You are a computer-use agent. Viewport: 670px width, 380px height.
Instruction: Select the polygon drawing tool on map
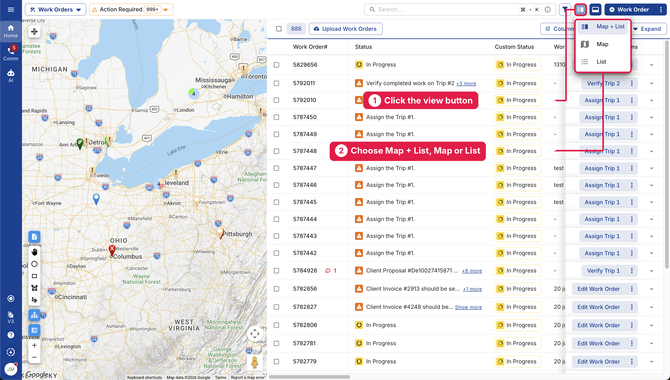[x=35, y=288]
